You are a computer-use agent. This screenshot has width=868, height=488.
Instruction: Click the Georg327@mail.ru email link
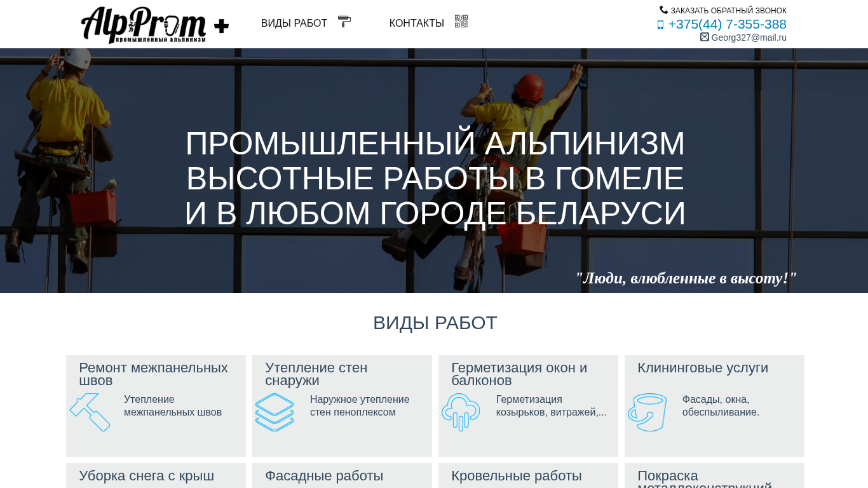(749, 37)
